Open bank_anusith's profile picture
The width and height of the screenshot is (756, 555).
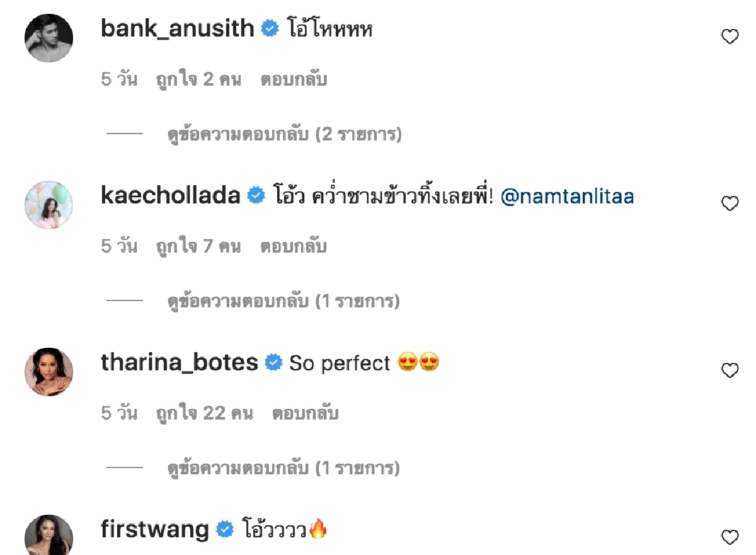[x=49, y=38]
